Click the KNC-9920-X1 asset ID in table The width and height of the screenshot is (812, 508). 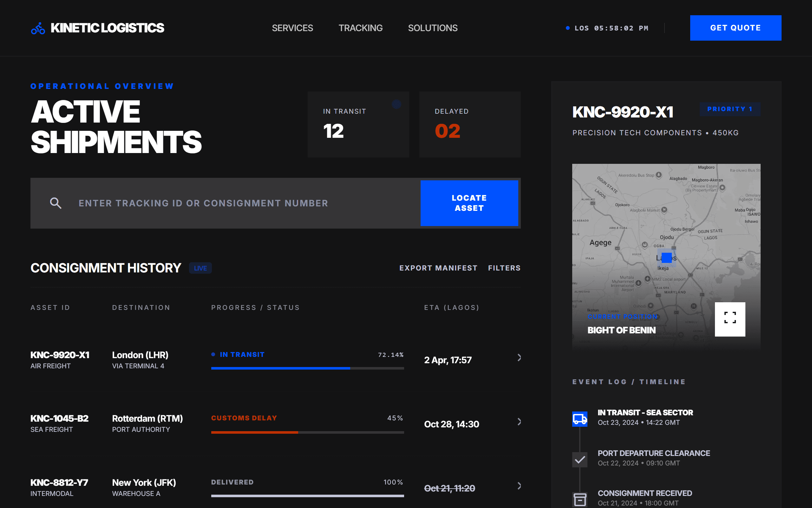pyautogui.click(x=60, y=355)
